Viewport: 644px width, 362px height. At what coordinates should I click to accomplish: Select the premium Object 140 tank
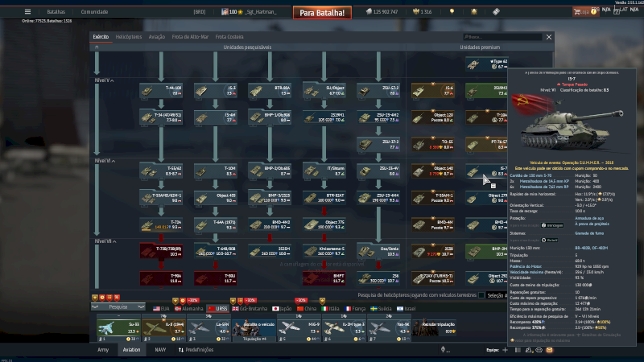coord(433,171)
